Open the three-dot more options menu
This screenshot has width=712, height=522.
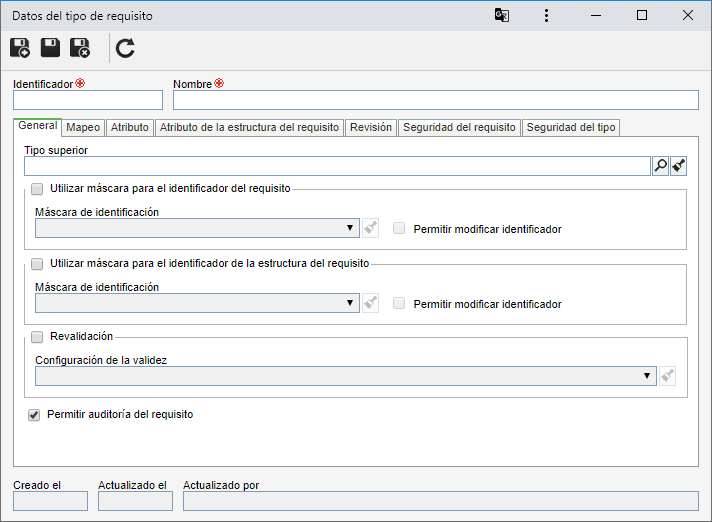point(546,15)
